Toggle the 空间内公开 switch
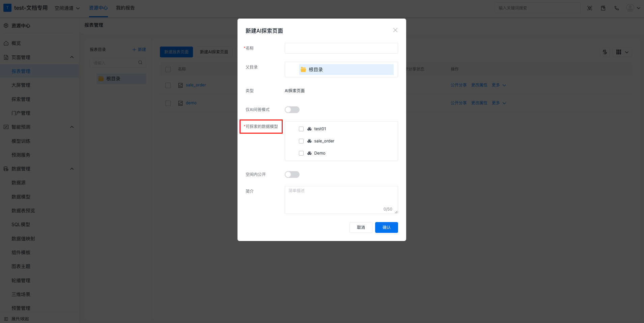 [x=292, y=174]
